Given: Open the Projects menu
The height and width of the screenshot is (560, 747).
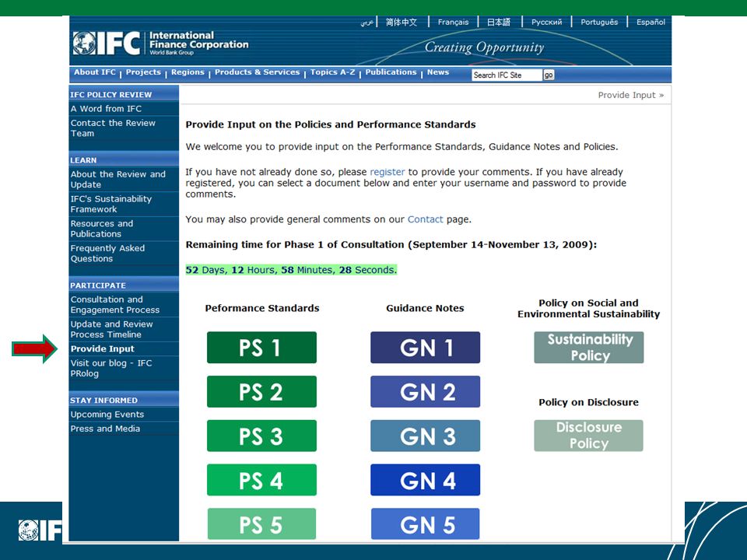Looking at the screenshot, I should (143, 72).
